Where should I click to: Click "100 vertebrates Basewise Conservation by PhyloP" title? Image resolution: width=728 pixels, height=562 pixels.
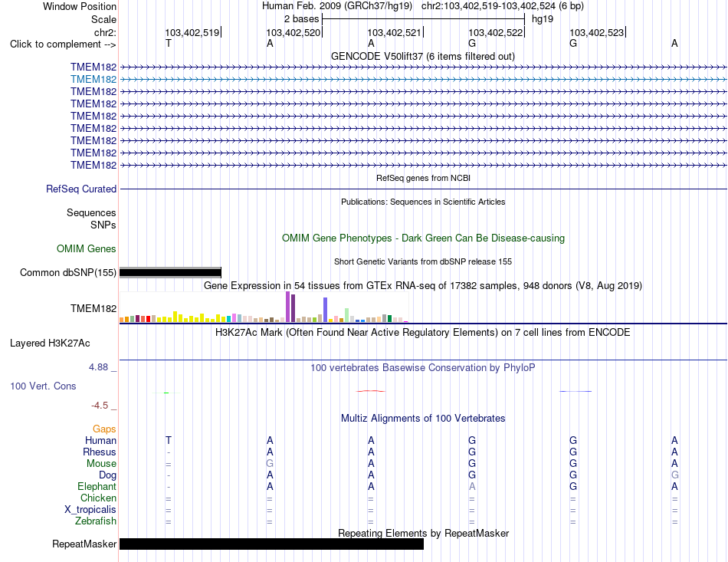[x=423, y=368]
